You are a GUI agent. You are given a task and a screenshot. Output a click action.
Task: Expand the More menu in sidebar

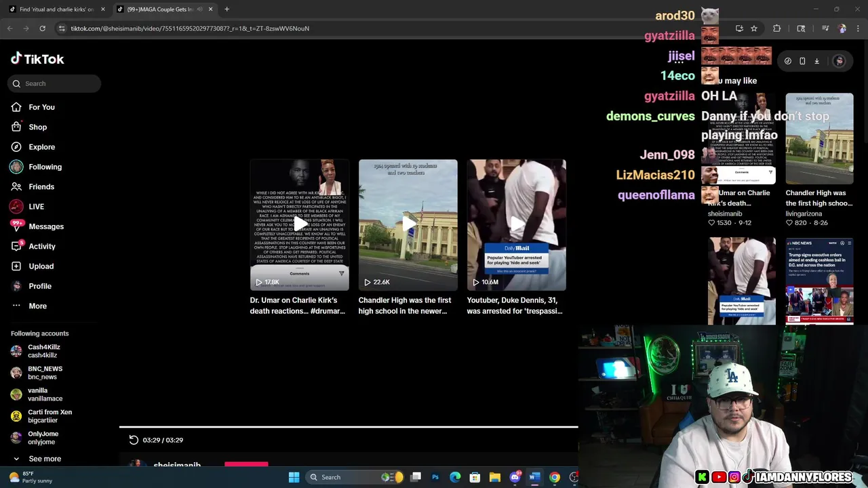[30, 306]
